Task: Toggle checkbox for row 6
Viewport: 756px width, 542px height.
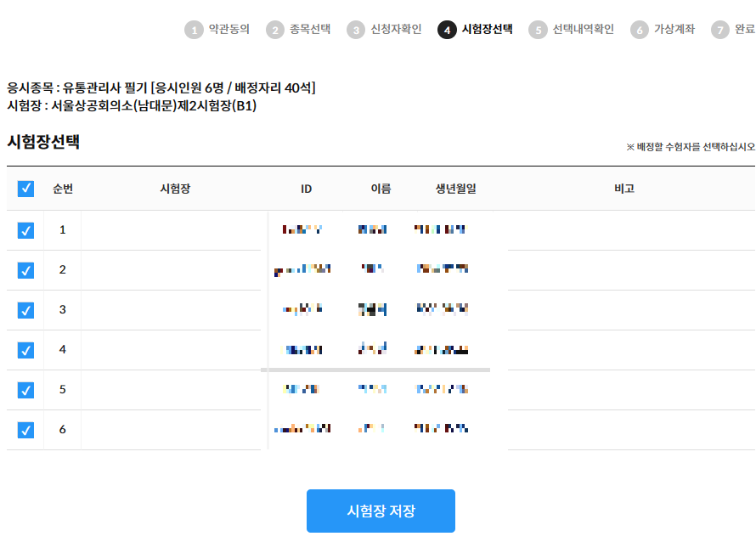Action: [26, 430]
